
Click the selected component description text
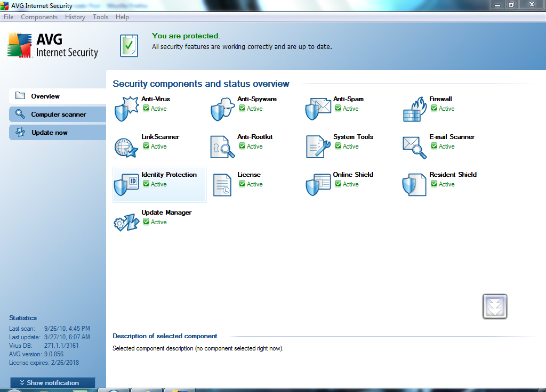tap(198, 348)
